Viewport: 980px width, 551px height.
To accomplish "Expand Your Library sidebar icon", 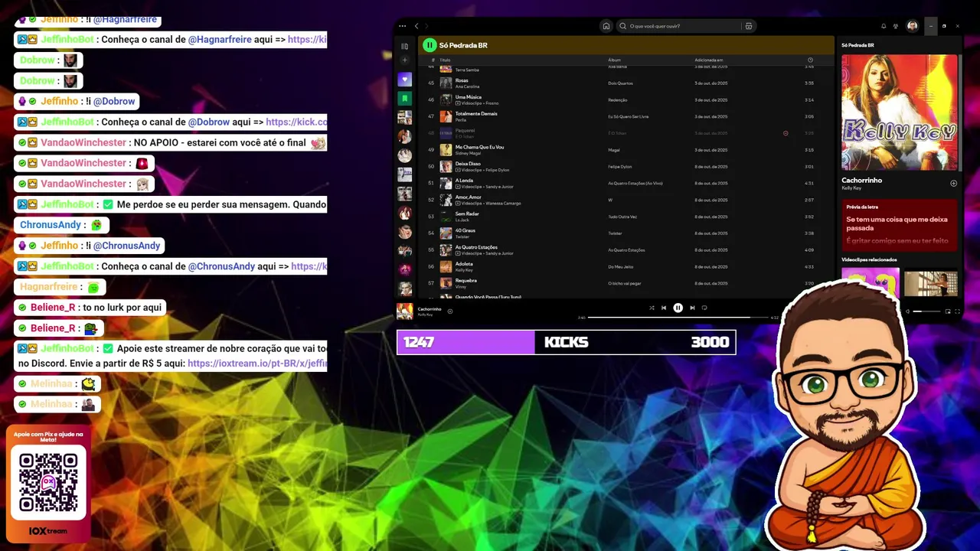I will click(x=405, y=46).
